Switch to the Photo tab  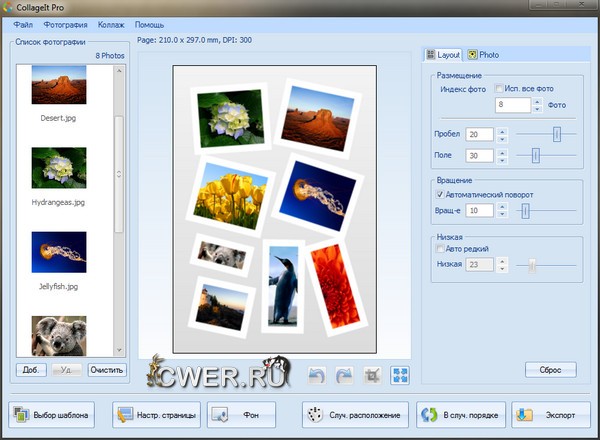[x=484, y=55]
